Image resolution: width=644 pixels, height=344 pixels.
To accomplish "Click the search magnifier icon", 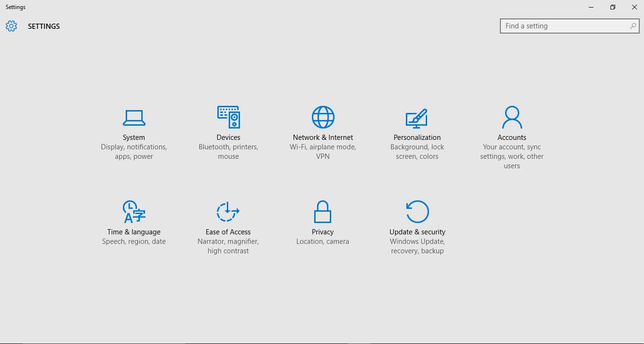I will pyautogui.click(x=633, y=26).
